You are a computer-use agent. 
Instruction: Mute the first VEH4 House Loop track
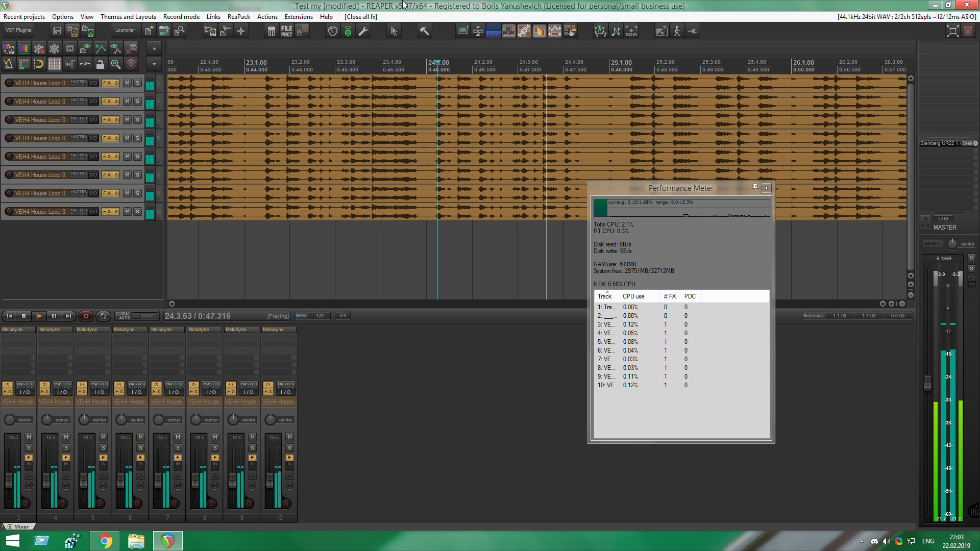coord(127,83)
